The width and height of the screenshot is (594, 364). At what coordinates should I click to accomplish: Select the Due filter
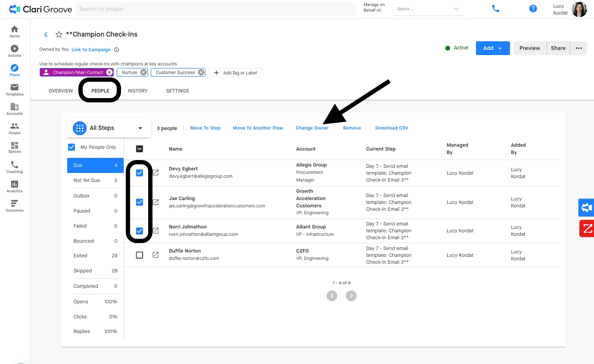95,165
